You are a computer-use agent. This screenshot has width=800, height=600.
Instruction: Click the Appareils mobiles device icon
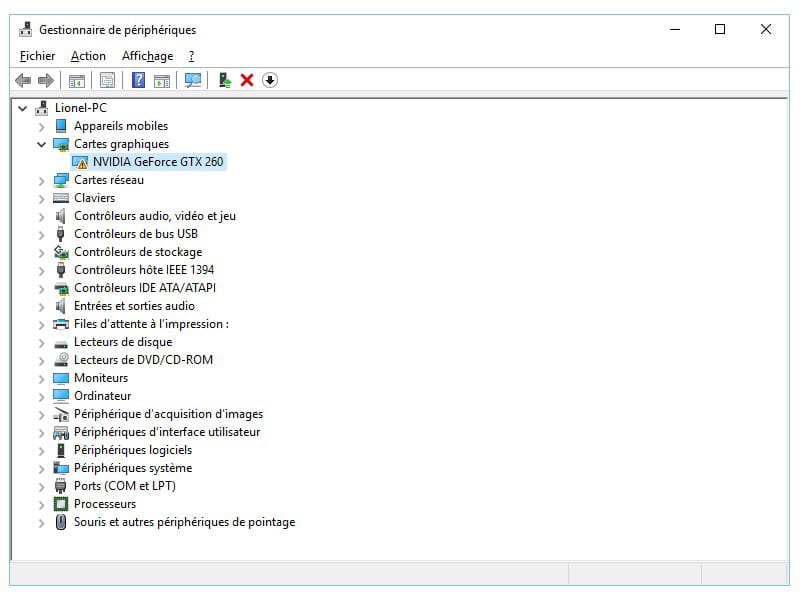pyautogui.click(x=61, y=126)
